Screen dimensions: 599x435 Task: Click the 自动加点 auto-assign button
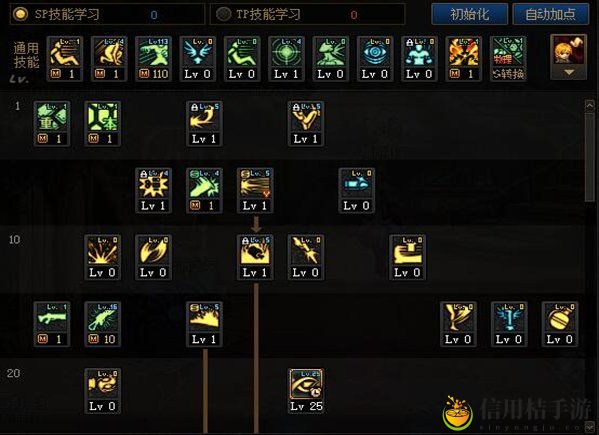[550, 14]
